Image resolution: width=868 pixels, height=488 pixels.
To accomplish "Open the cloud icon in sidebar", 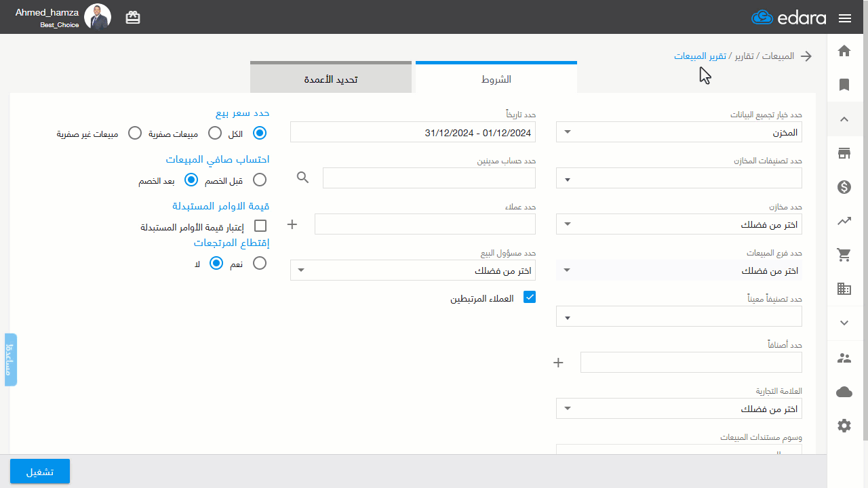I will (844, 392).
